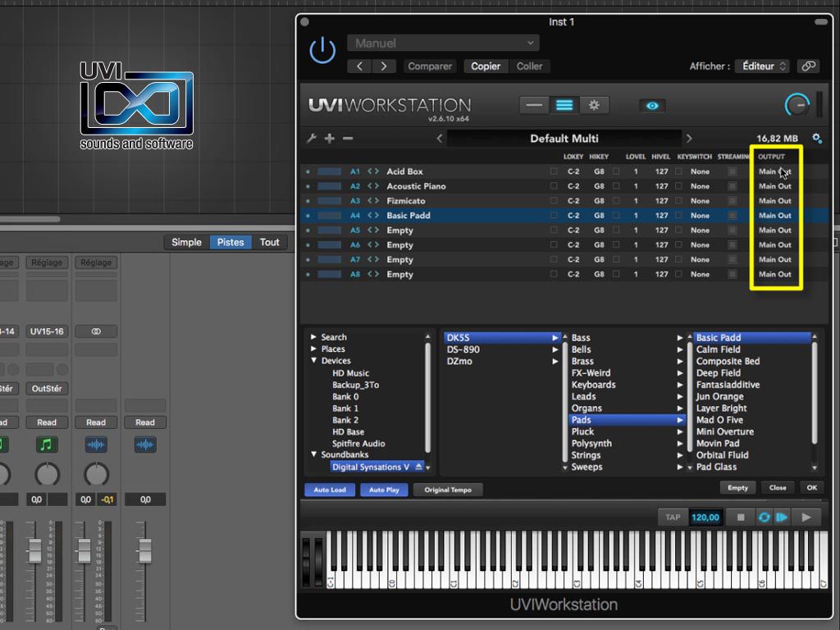Open UVI Workstation settings gear

click(x=594, y=105)
